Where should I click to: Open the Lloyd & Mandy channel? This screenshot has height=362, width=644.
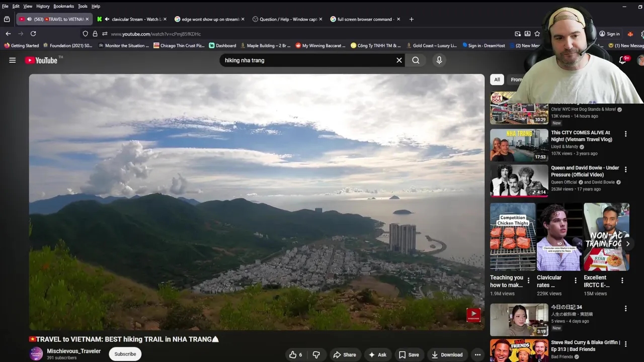pos(565,147)
